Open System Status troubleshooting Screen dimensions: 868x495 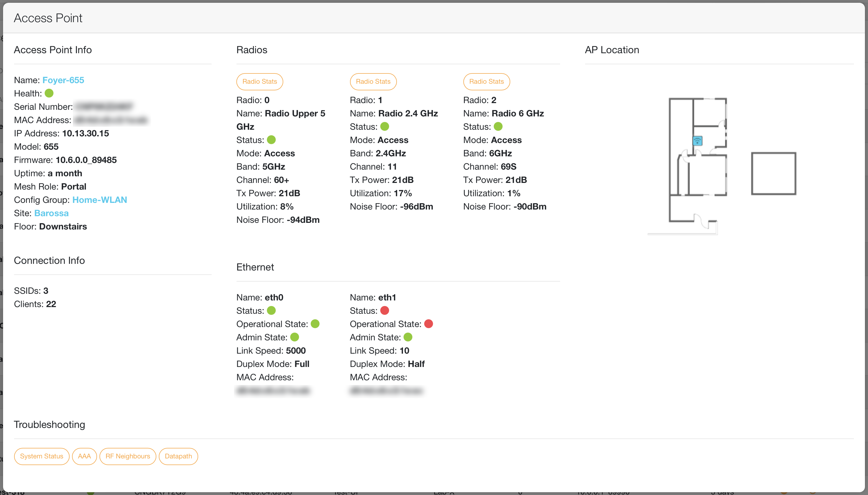click(x=42, y=456)
